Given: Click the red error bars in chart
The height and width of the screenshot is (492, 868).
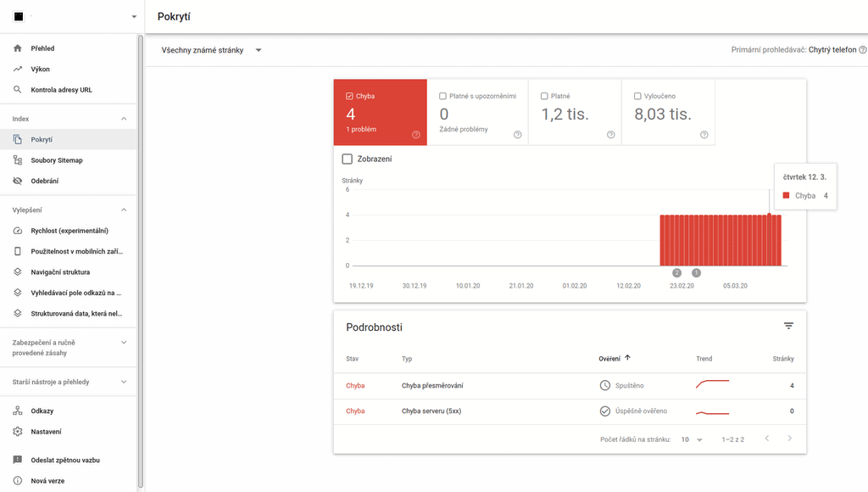Looking at the screenshot, I should point(721,240).
